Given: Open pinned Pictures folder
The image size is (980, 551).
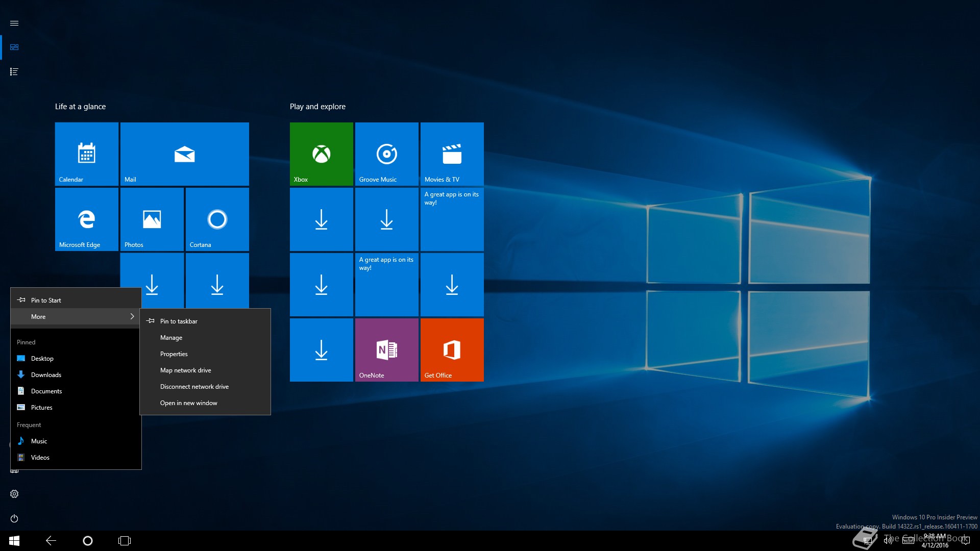Looking at the screenshot, I should [76, 408].
